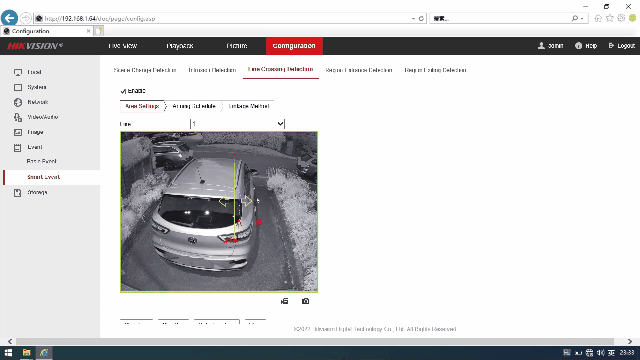The width and height of the screenshot is (640, 360).
Task: Click the scrollbar left arrow
Action: 10,341
